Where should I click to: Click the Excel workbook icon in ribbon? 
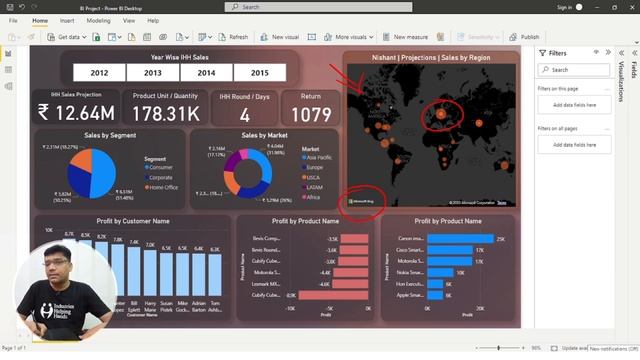pos(96,37)
